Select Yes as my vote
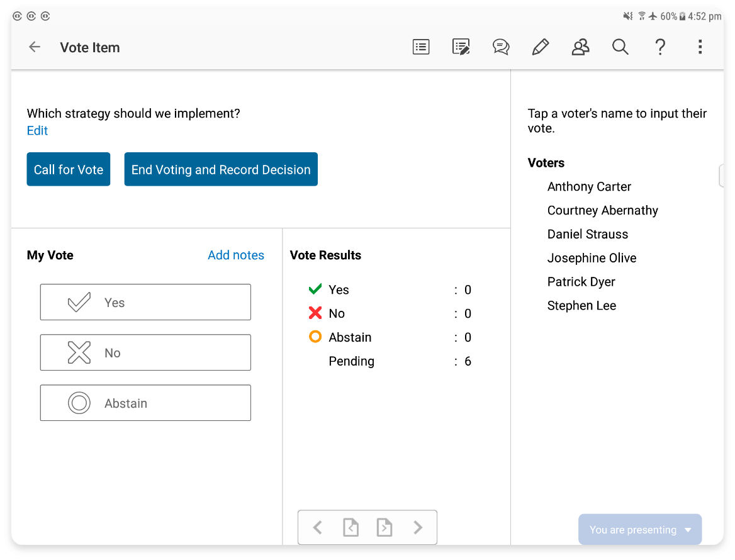The height and width of the screenshot is (560, 735). pyautogui.click(x=145, y=303)
